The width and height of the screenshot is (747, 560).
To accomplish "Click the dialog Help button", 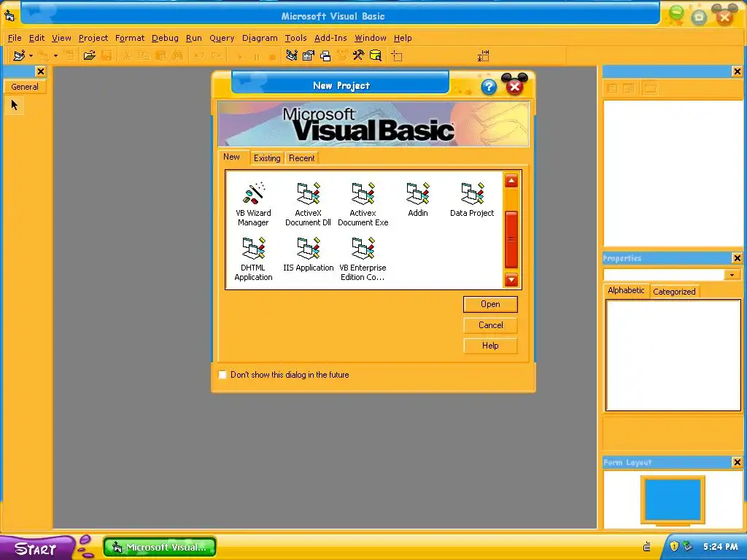I will coord(490,346).
